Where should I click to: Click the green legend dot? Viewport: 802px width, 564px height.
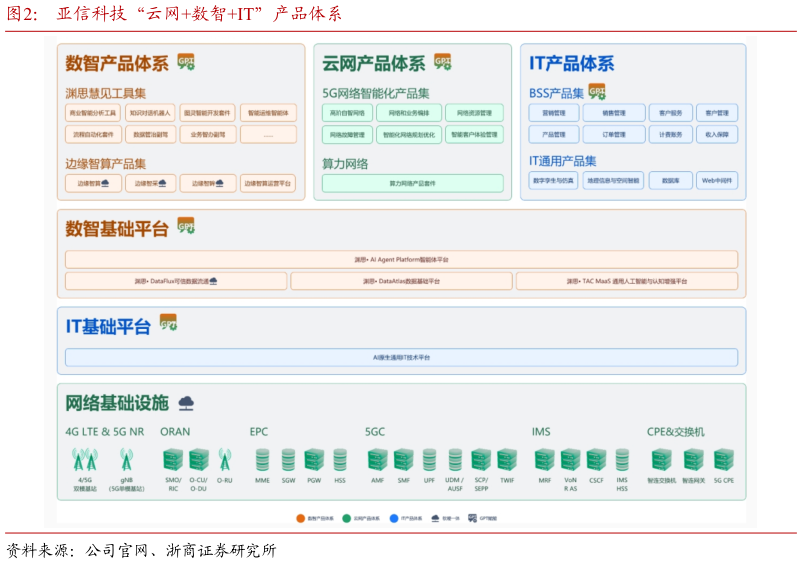(347, 518)
